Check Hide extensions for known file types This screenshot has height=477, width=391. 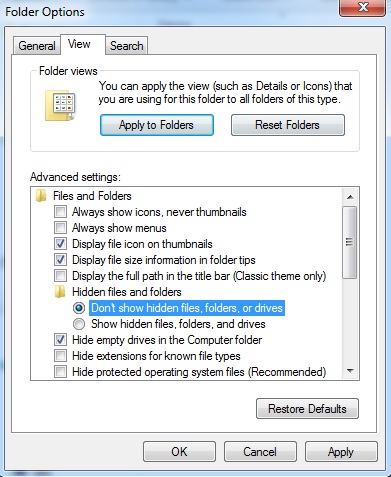point(60,356)
